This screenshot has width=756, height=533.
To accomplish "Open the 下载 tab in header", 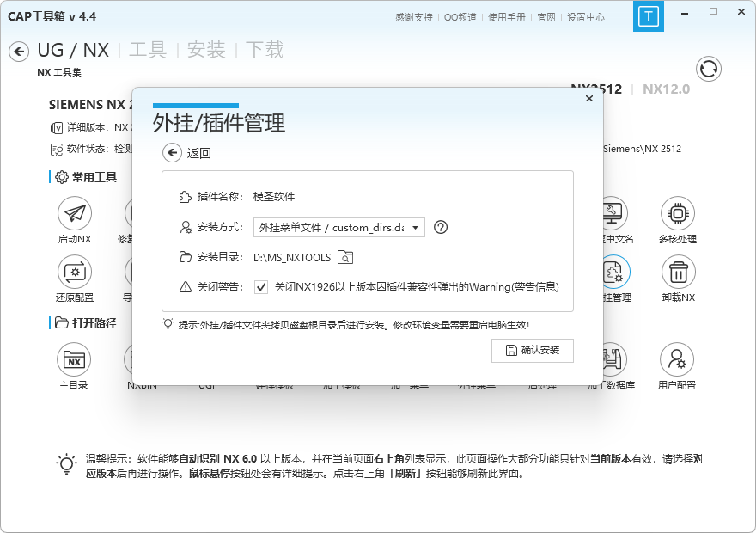I will tap(264, 50).
